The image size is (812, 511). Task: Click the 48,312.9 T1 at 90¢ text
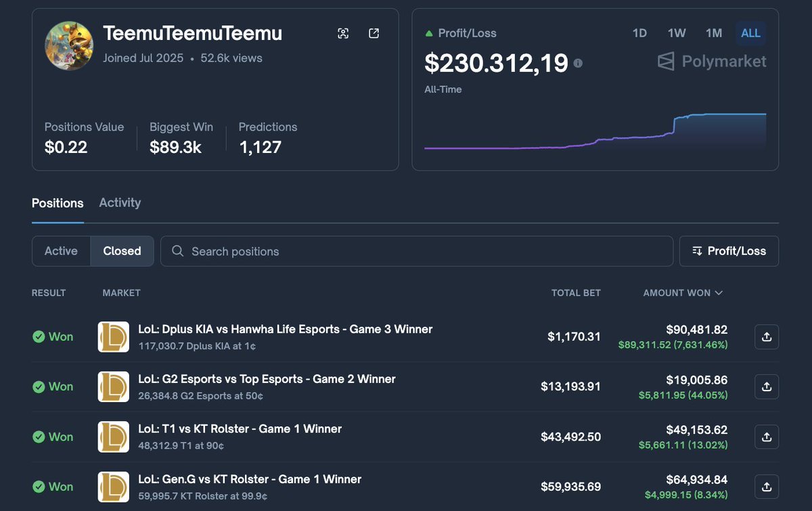click(181, 446)
